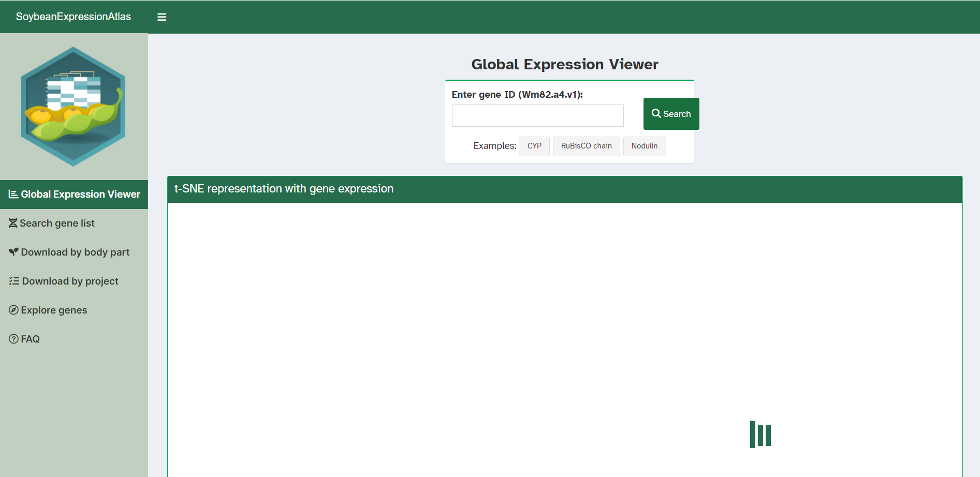Open Download by body part page

(75, 252)
